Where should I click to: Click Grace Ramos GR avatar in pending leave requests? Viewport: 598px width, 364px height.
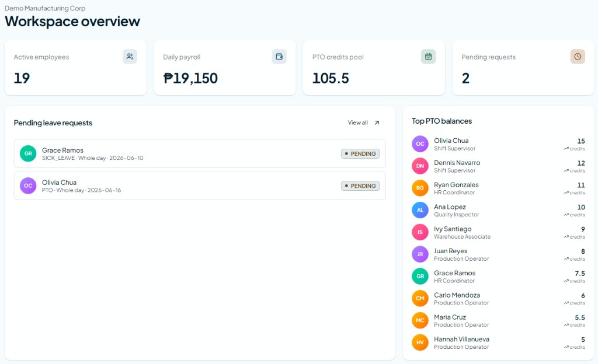pos(28,153)
